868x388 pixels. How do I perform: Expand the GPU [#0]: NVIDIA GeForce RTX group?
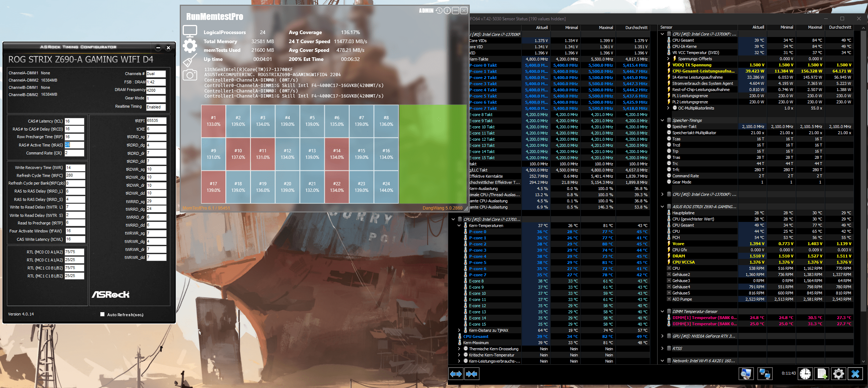click(663, 336)
